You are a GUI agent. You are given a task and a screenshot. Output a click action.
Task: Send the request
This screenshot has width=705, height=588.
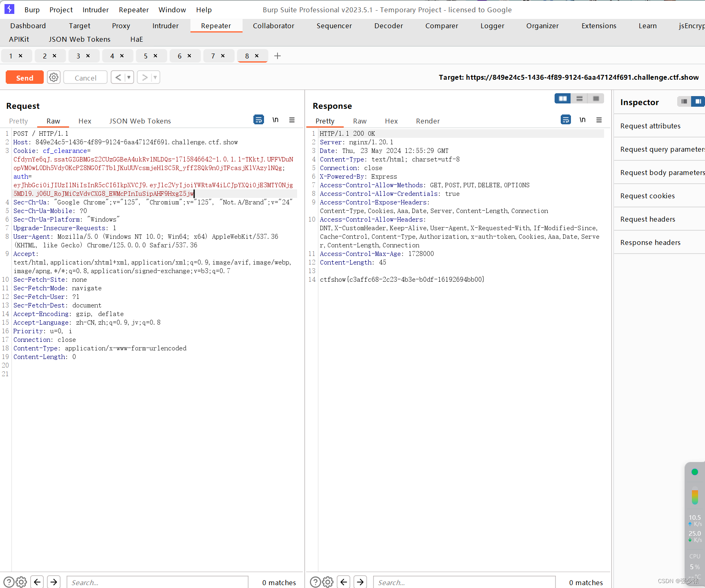point(25,78)
